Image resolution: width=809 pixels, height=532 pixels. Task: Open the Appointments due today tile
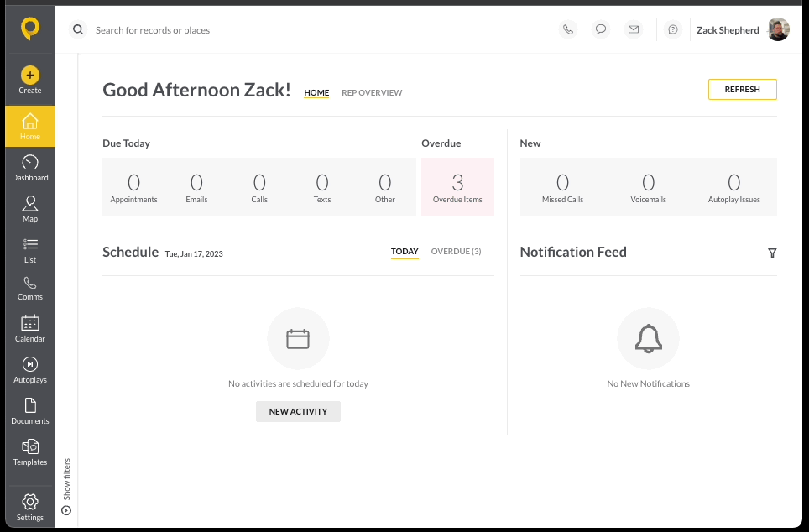[133, 187]
